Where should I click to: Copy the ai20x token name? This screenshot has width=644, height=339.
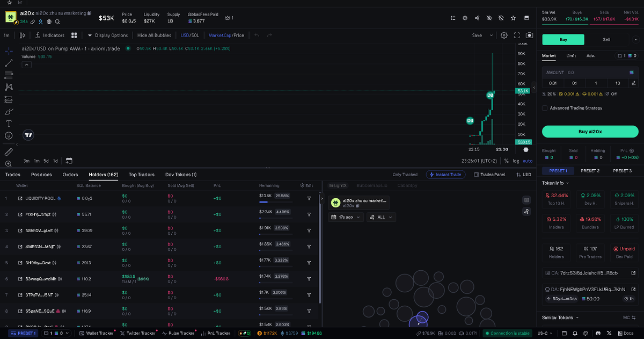89,13
